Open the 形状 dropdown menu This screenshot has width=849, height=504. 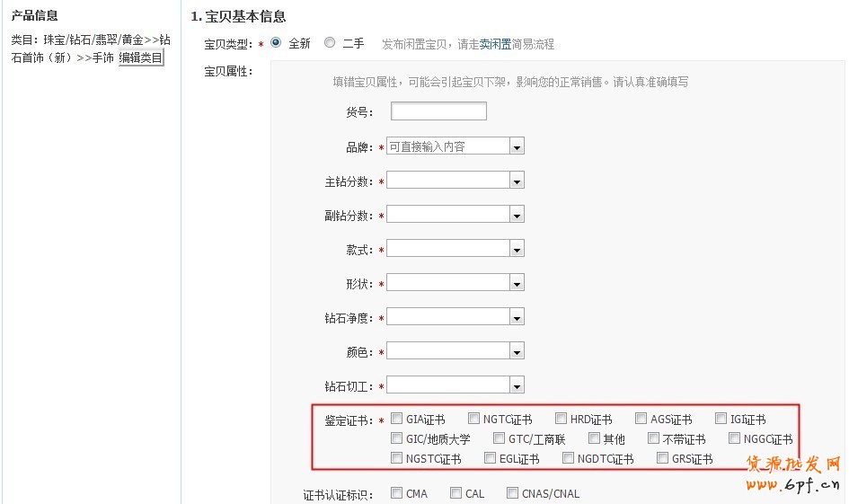tap(517, 283)
